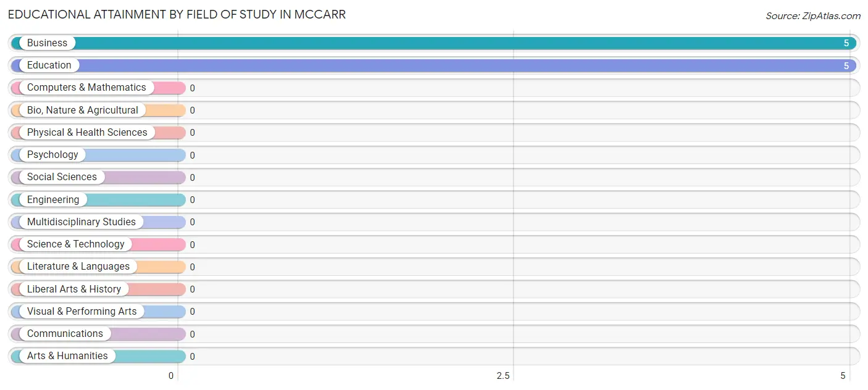Click the 0 value beside Science & Technology

[x=192, y=244]
